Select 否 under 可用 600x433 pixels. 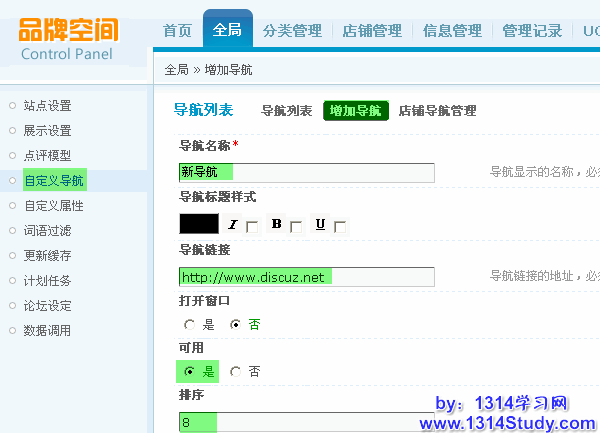pyautogui.click(x=236, y=372)
